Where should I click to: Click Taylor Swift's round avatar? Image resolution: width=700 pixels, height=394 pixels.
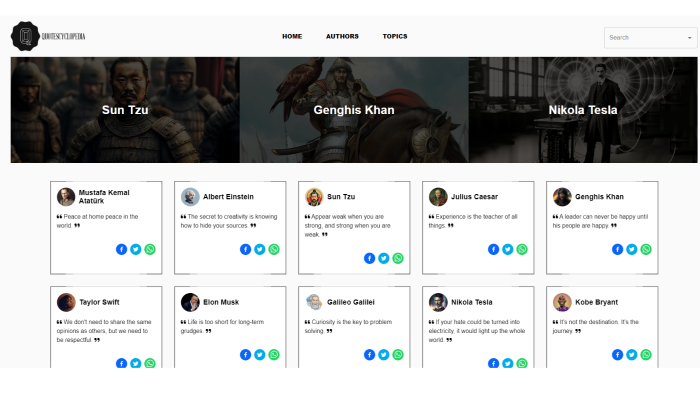coord(66,302)
